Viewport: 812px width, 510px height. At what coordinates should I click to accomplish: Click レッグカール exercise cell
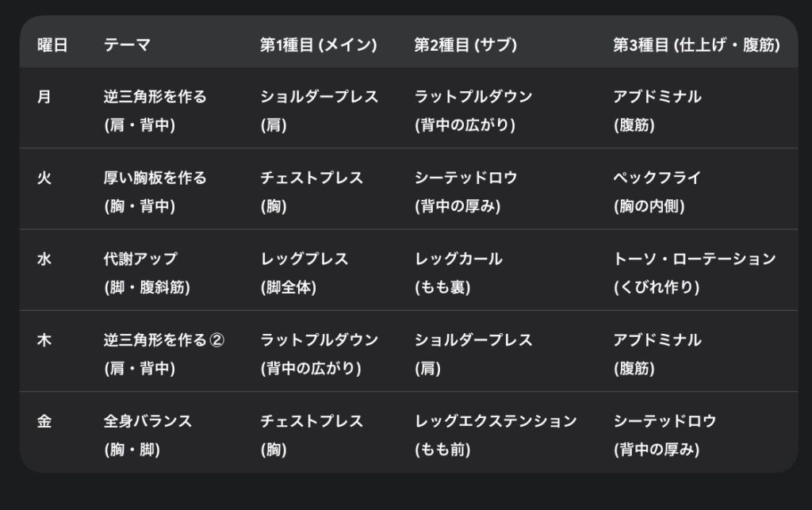[x=458, y=259]
